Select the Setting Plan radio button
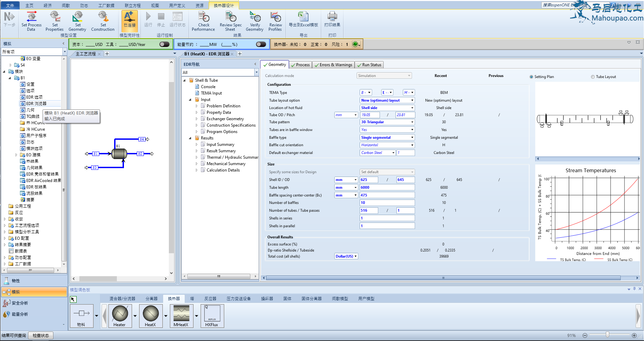644x341 pixels. pos(532,77)
